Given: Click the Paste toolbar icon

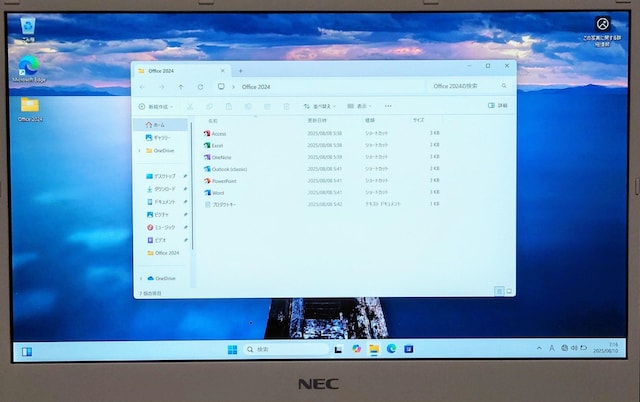Looking at the screenshot, I should (x=229, y=107).
